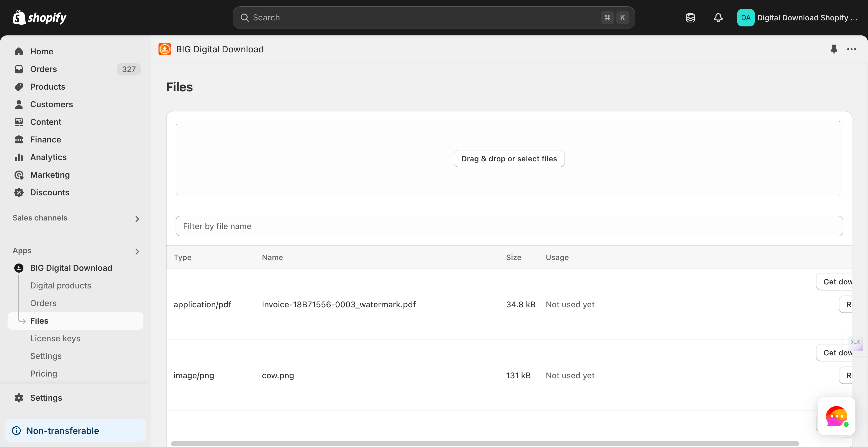Click the Shopify logo
The height and width of the screenshot is (447, 868).
coord(40,18)
